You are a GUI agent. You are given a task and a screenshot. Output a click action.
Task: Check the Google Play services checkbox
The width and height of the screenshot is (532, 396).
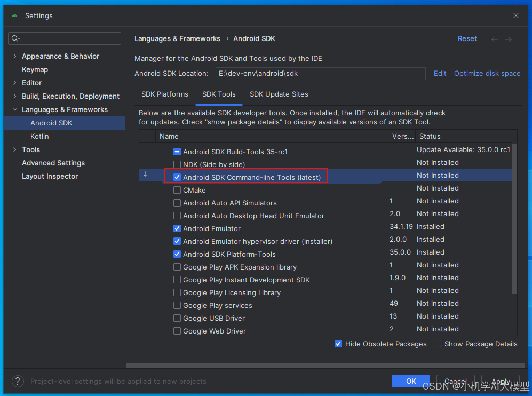(177, 305)
